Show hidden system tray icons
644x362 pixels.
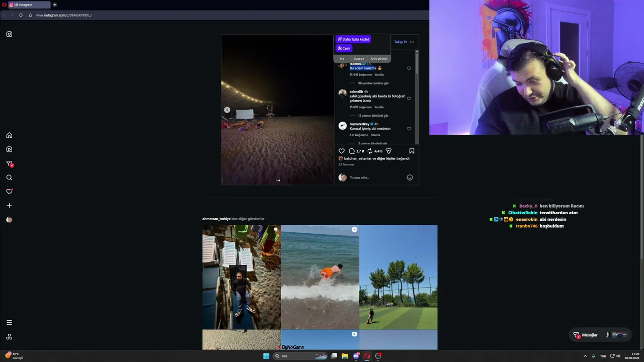click(585, 356)
